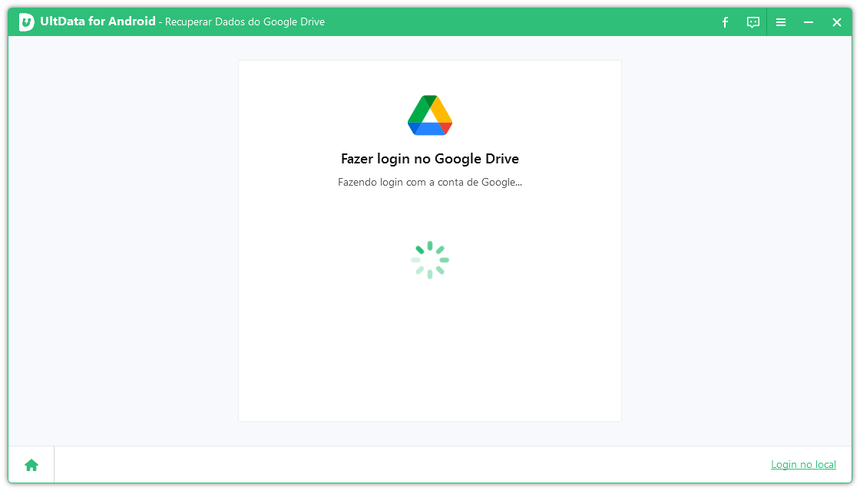Open the feedback chat bubble icon
This screenshot has width=860, height=491.
click(753, 22)
